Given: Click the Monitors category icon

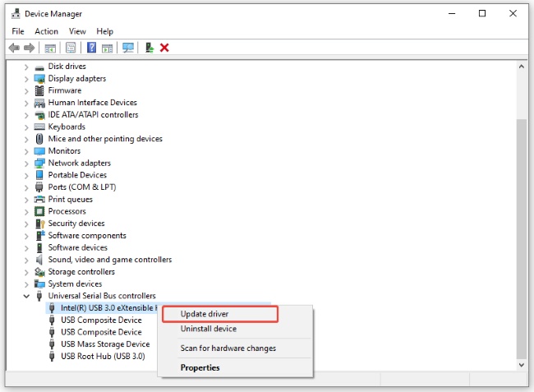Looking at the screenshot, I should [39, 151].
